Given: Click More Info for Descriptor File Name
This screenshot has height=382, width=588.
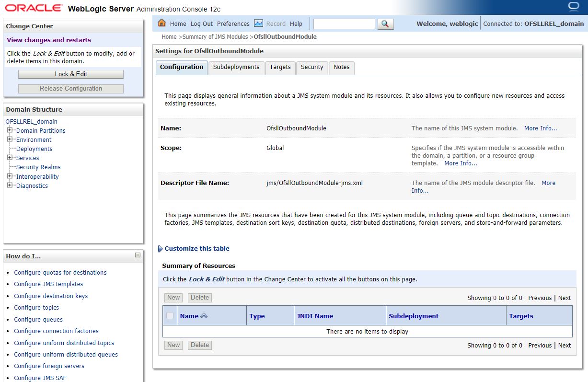Looking at the screenshot, I should pos(483,187).
